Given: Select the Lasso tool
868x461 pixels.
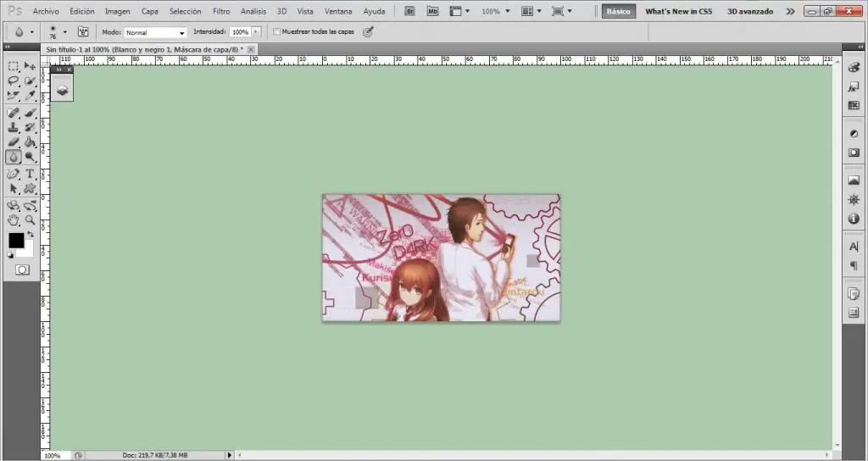Looking at the screenshot, I should point(14,81).
